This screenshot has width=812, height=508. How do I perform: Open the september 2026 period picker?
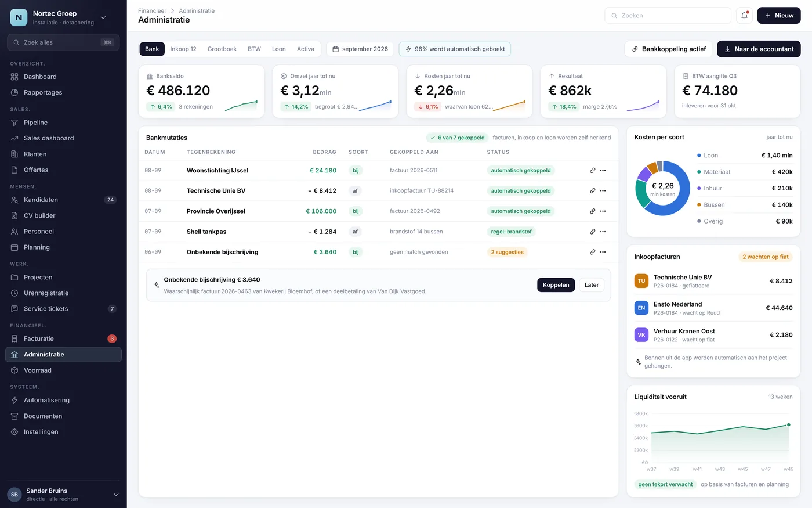tap(360, 49)
